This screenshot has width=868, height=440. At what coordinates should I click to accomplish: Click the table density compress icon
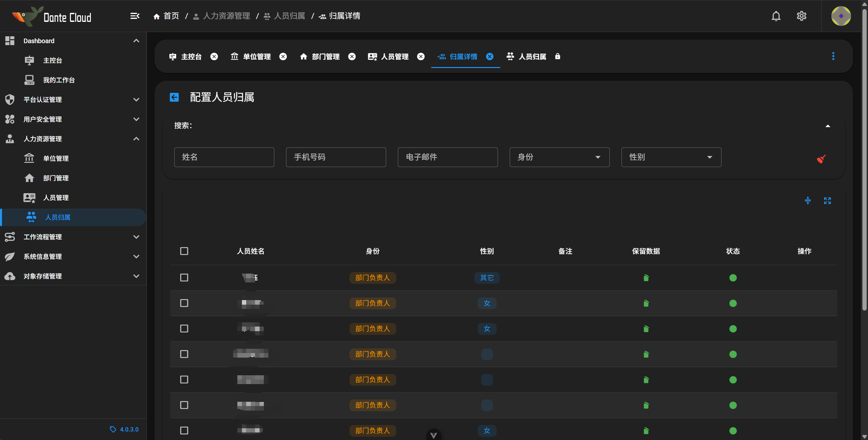(x=808, y=201)
